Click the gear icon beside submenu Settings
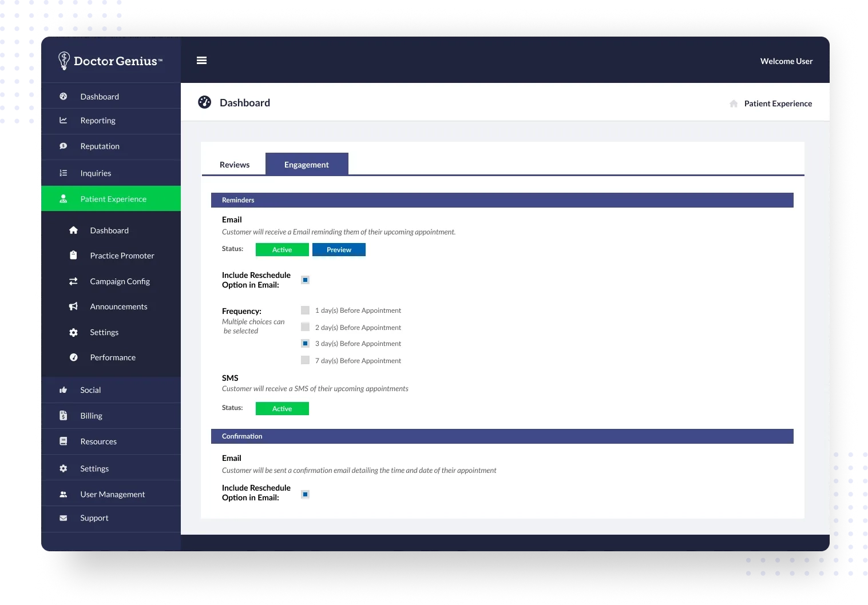This screenshot has height=605, width=868. coord(73,332)
